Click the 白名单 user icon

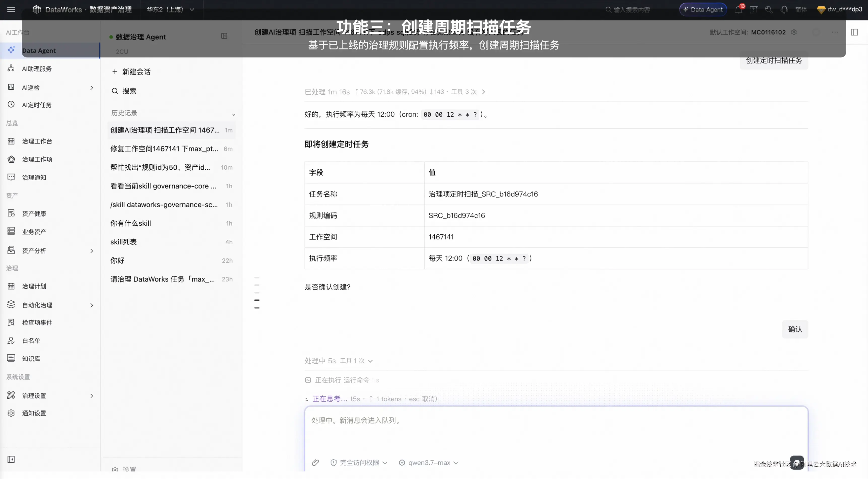tap(11, 340)
